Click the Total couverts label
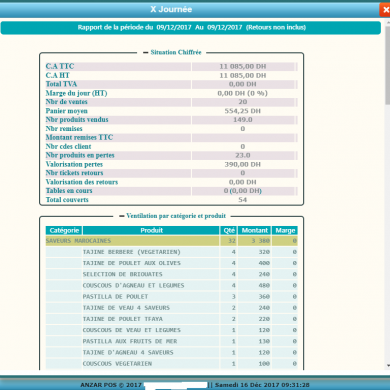 click(x=67, y=200)
